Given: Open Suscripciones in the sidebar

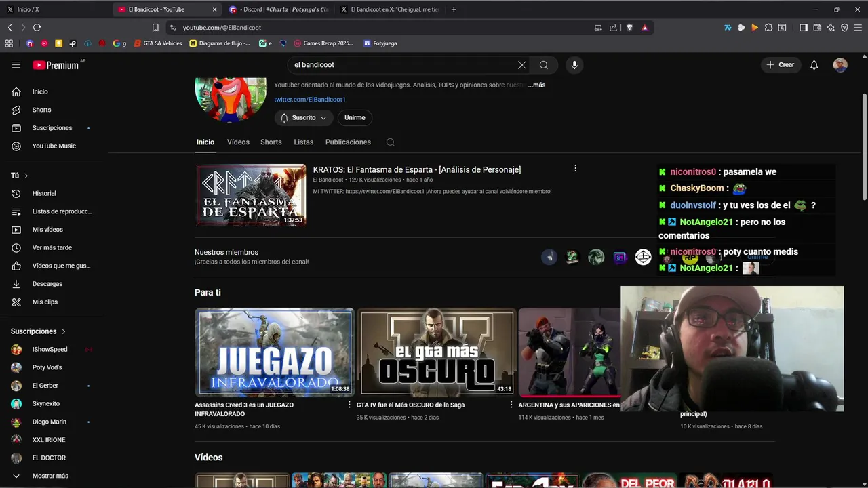Looking at the screenshot, I should (52, 128).
